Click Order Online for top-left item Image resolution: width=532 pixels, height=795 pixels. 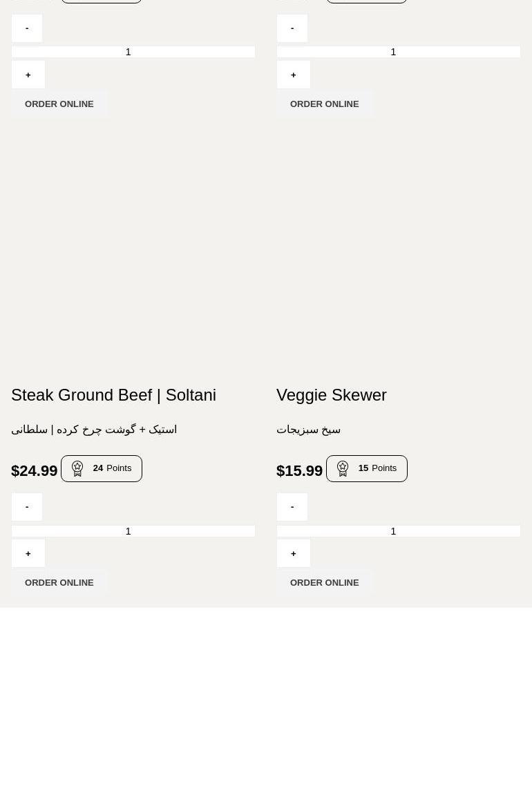pos(59,104)
